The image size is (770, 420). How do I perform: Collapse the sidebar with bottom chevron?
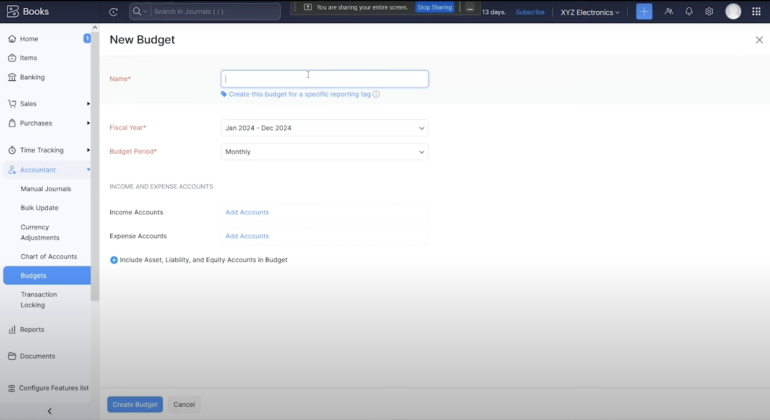[50, 411]
